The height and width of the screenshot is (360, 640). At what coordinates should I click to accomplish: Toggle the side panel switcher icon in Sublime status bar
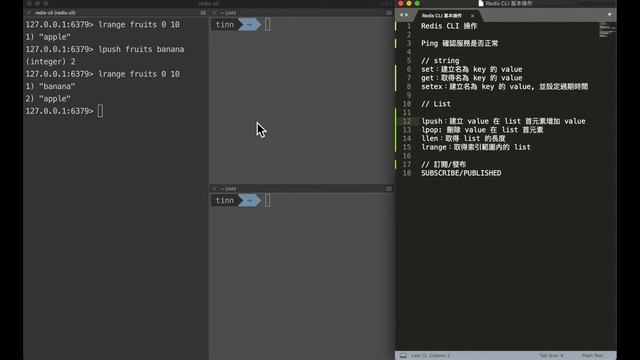pyautogui.click(x=403, y=356)
